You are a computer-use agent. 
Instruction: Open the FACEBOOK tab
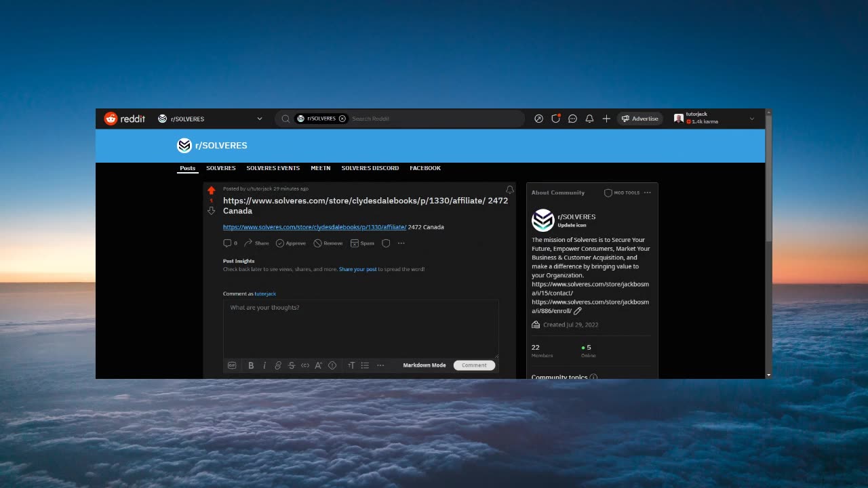point(425,168)
